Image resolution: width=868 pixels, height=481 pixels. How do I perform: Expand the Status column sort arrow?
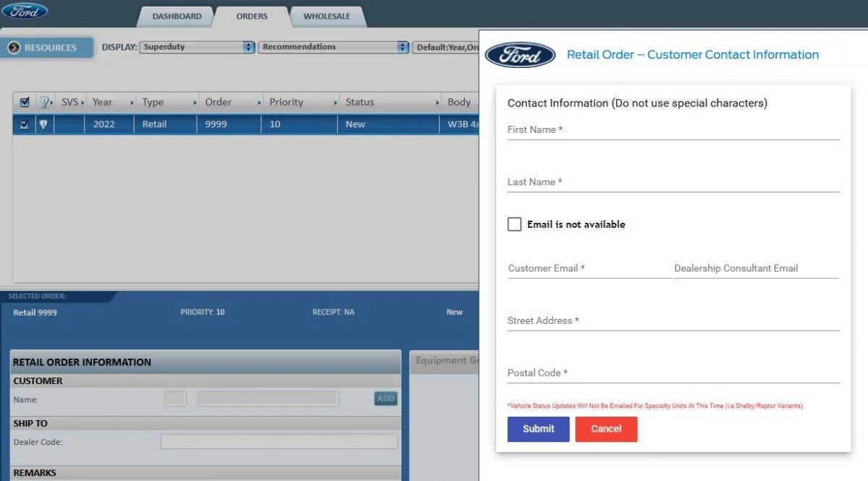tap(438, 103)
